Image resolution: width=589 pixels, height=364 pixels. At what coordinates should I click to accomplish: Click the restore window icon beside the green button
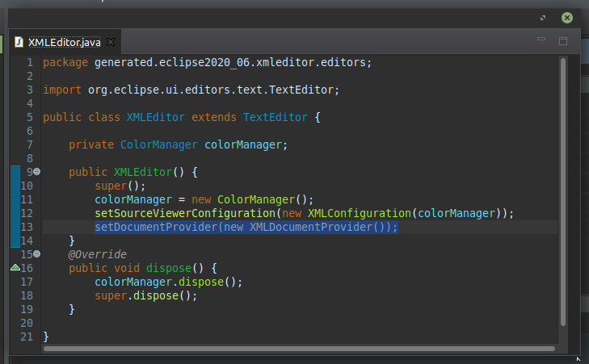tap(543, 18)
